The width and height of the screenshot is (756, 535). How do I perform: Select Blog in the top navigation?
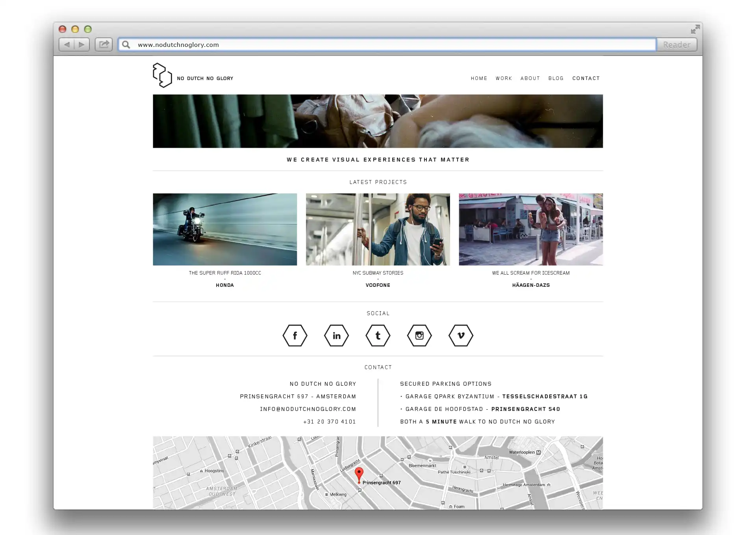(556, 78)
